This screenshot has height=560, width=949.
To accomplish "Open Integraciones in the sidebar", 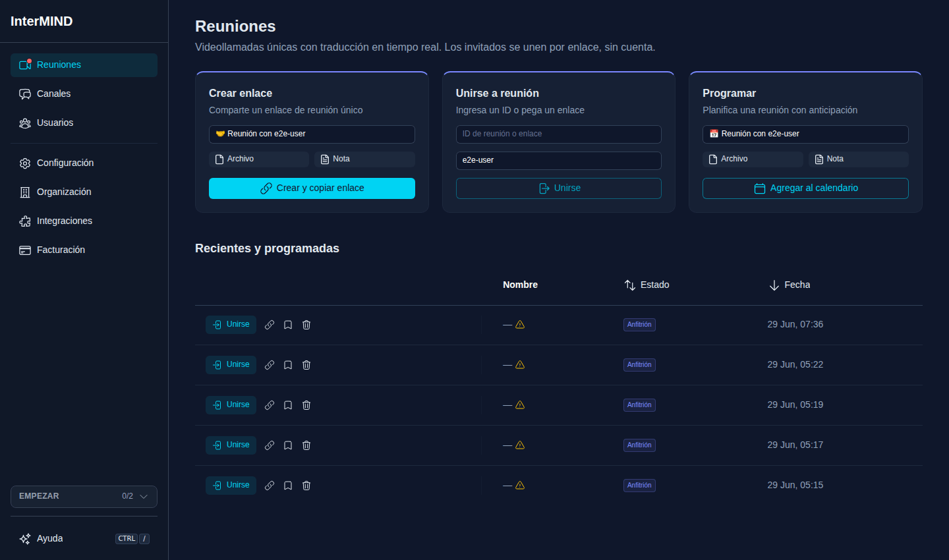I will pos(84,221).
